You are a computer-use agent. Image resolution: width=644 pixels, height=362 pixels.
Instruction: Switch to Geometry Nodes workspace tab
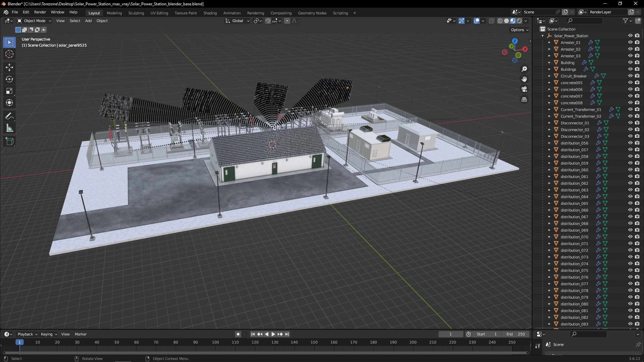(x=312, y=13)
